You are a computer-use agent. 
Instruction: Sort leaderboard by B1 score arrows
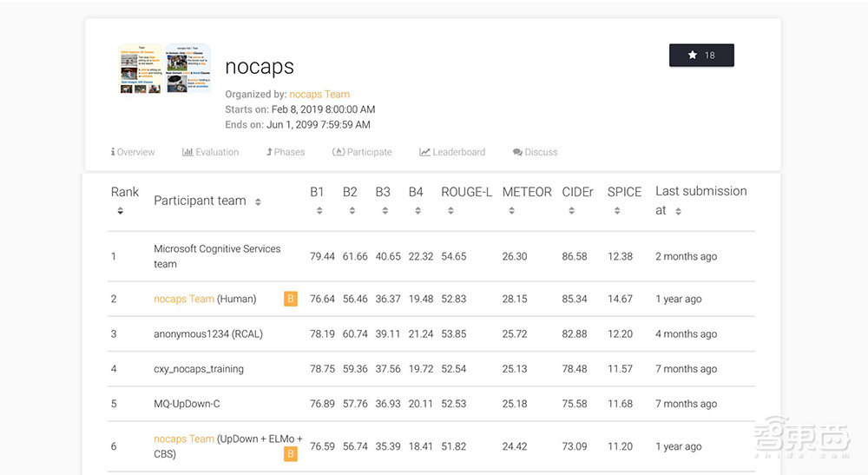tap(319, 211)
